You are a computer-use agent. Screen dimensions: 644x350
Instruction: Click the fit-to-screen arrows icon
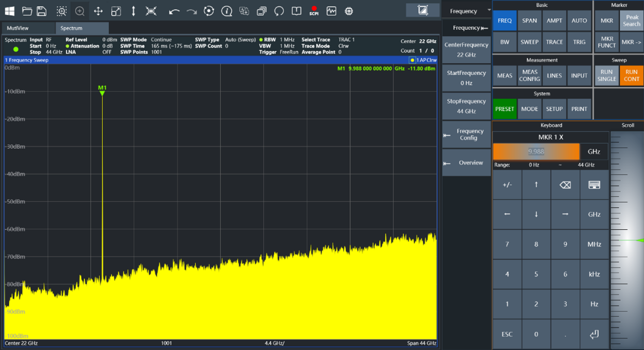coord(151,11)
